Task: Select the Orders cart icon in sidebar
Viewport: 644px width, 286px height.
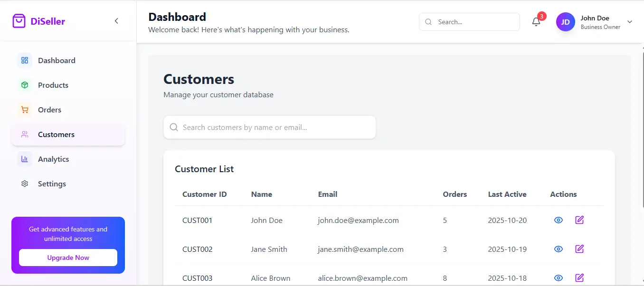Action: [24, 110]
